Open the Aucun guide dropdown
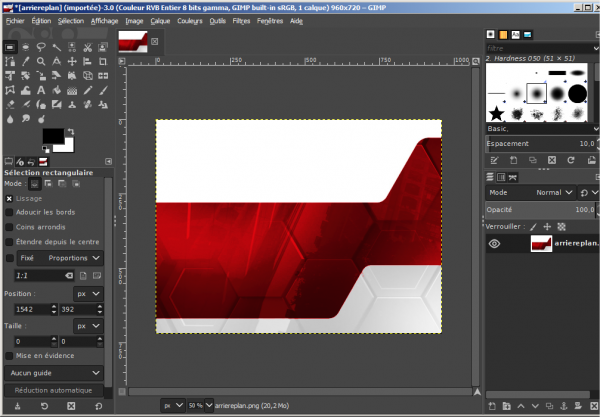The width and height of the screenshot is (600, 417). 53,372
